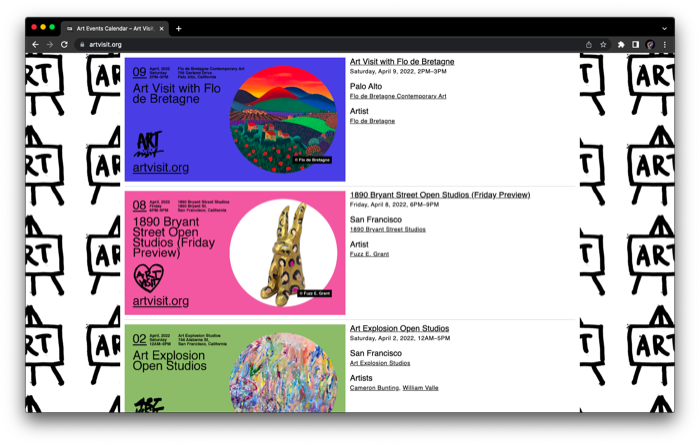Screen dimensions: 700x446
Task: Click 'San Francisco' under 1890 Bryant Street event
Action: tap(375, 220)
